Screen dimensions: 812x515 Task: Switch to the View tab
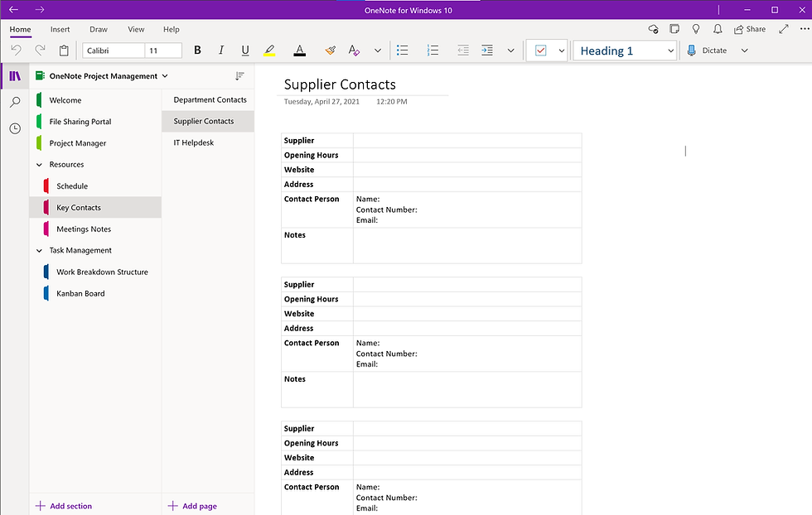point(136,30)
